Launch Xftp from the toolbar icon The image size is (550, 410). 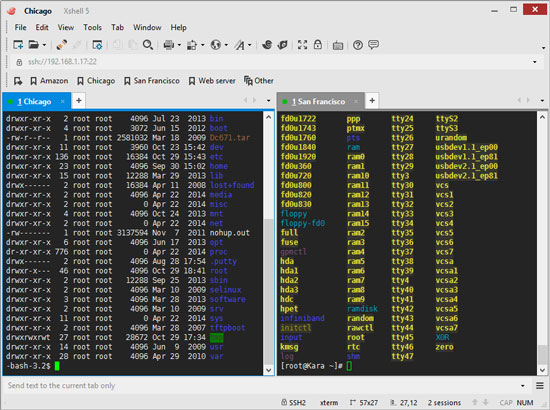pyautogui.click(x=267, y=45)
